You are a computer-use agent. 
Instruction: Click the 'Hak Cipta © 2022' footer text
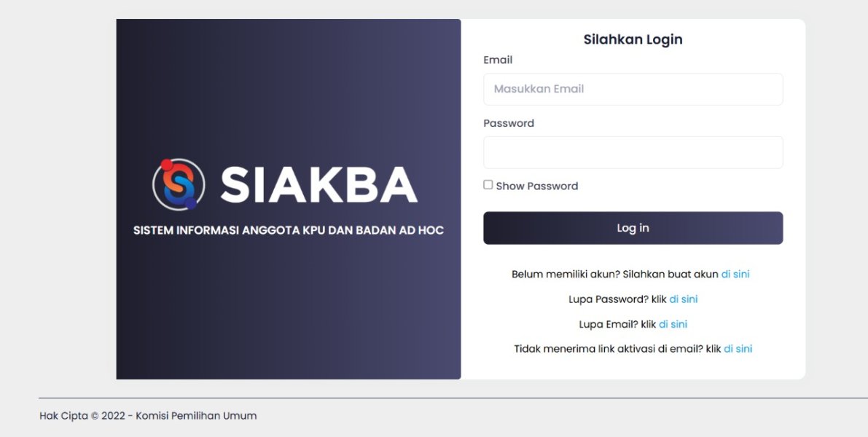tap(148, 416)
